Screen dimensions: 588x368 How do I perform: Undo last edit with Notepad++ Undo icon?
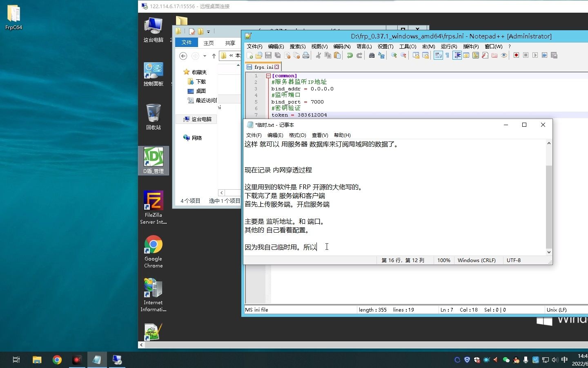[350, 55]
